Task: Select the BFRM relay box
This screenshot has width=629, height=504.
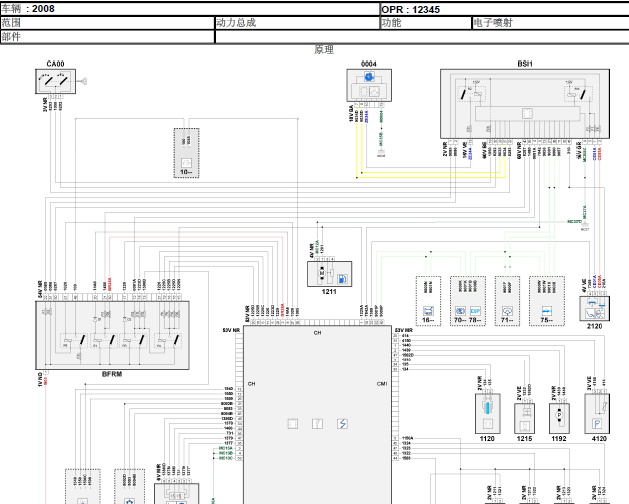Action: pos(112,335)
